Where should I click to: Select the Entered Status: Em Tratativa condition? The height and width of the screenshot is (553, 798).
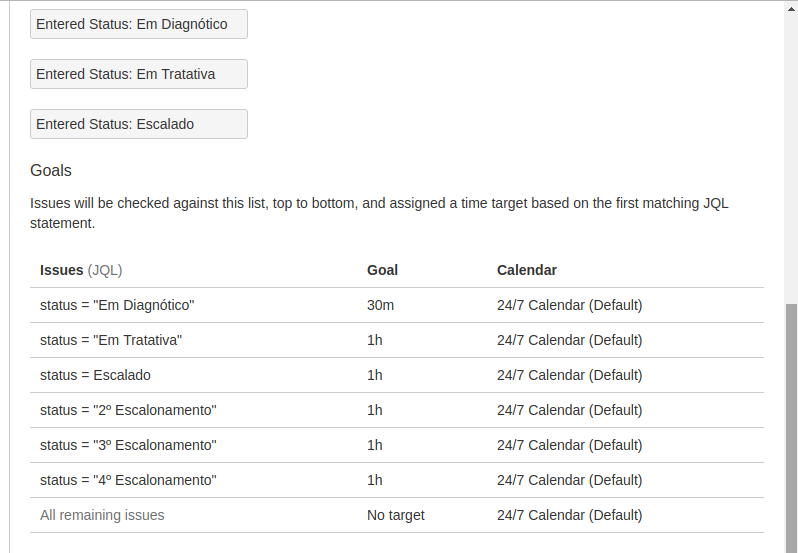139,74
